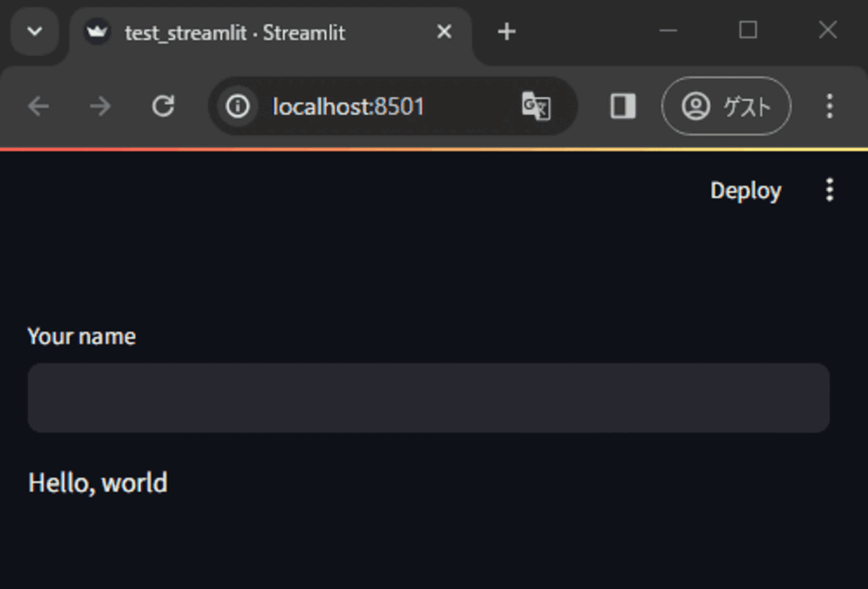Click the Hello, world text
This screenshot has height=589, width=868.
98,483
